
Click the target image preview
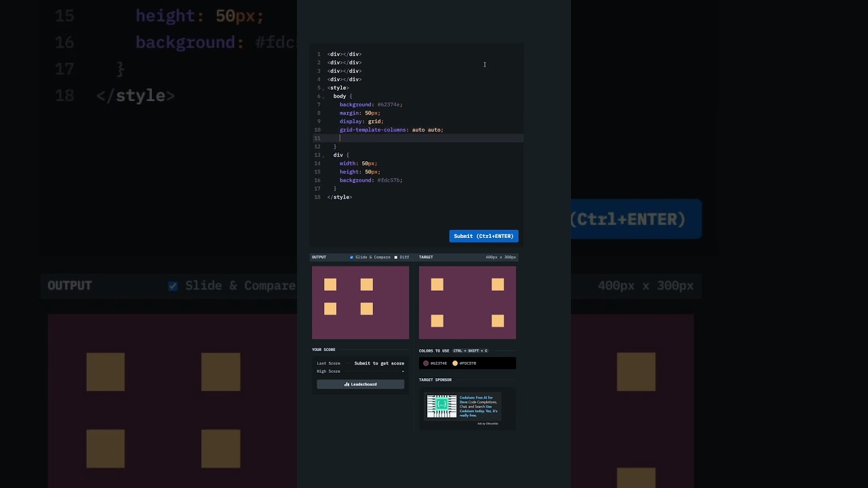467,302
